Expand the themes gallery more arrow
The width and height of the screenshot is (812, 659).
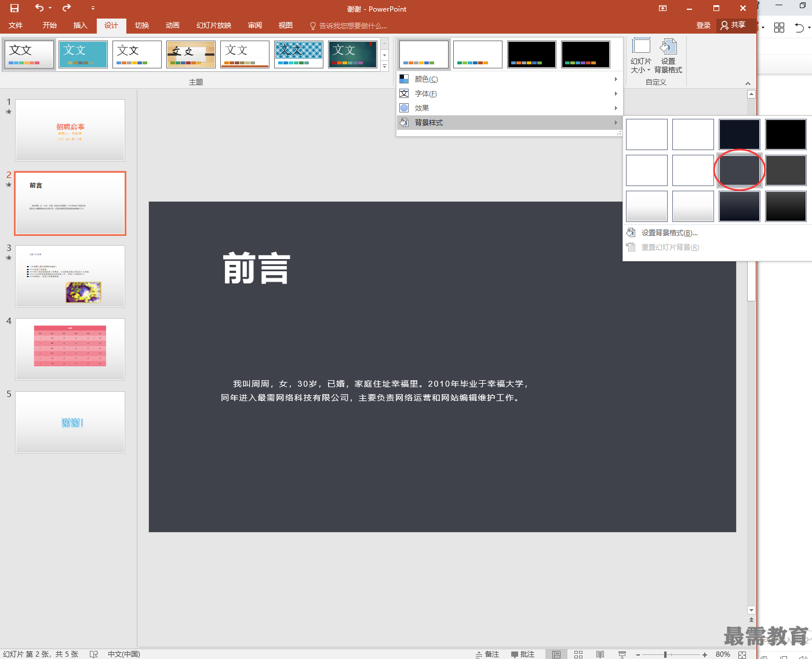coord(385,66)
